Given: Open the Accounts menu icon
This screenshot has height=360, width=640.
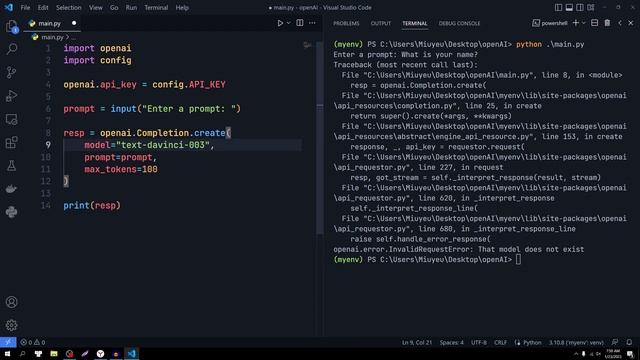Looking at the screenshot, I should (x=11, y=302).
